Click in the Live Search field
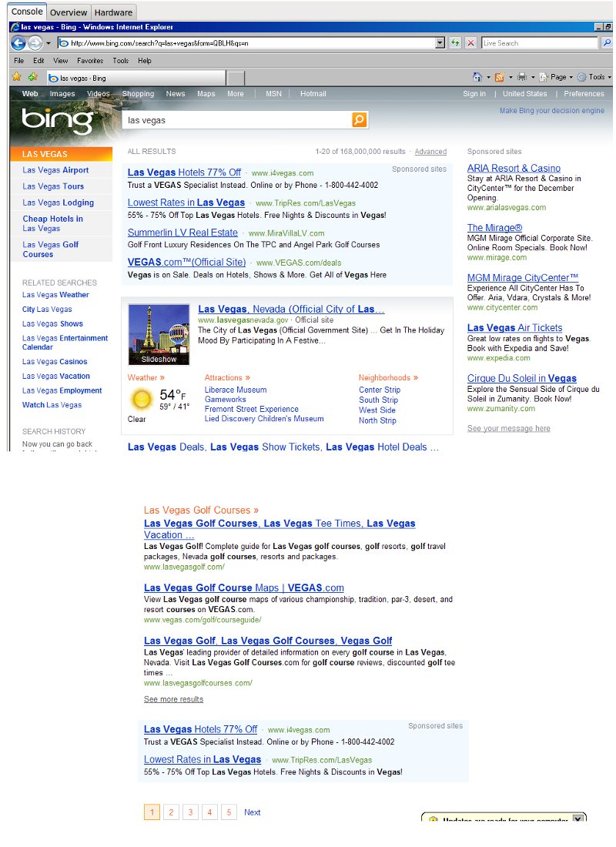This screenshot has height=847, width=616. 539,42
